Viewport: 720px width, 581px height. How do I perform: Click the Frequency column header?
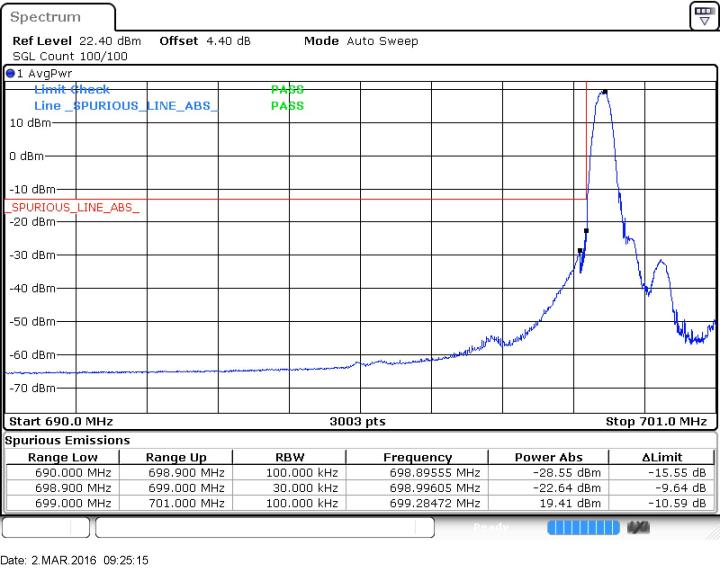[x=417, y=457]
